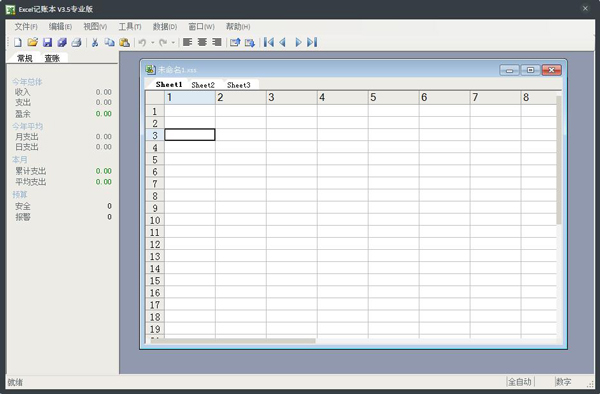Align text right

click(217, 42)
